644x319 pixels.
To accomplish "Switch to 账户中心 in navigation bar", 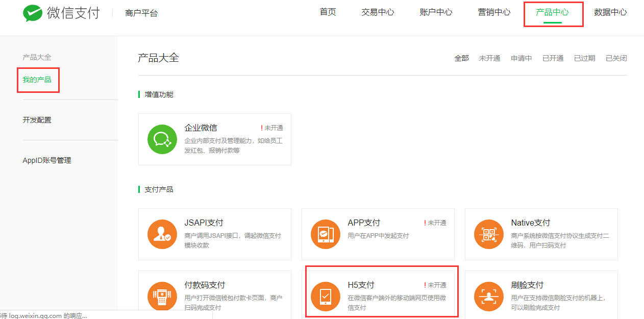I will pyautogui.click(x=436, y=12).
